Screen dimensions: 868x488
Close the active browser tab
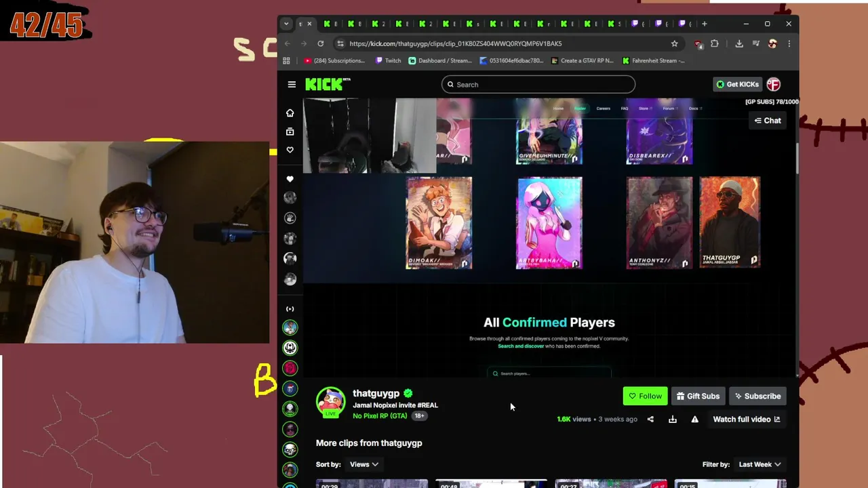click(309, 24)
